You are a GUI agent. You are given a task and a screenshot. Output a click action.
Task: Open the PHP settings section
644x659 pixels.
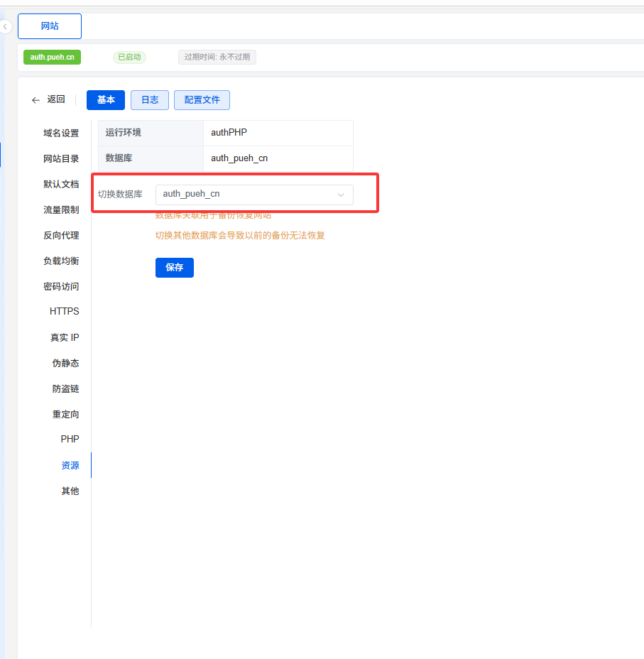point(70,440)
